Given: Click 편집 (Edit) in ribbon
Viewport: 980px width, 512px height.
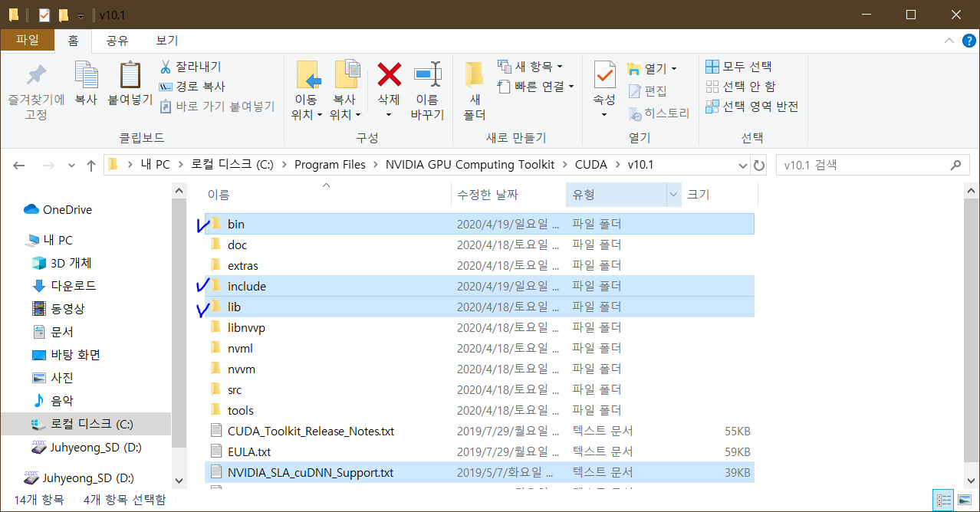Looking at the screenshot, I should [648, 91].
